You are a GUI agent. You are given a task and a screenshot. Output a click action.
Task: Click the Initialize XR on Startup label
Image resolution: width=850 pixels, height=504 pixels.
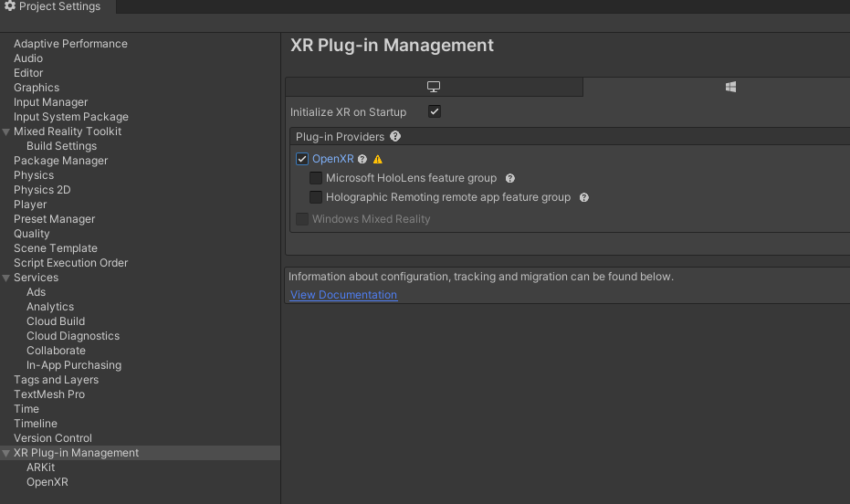pos(348,112)
